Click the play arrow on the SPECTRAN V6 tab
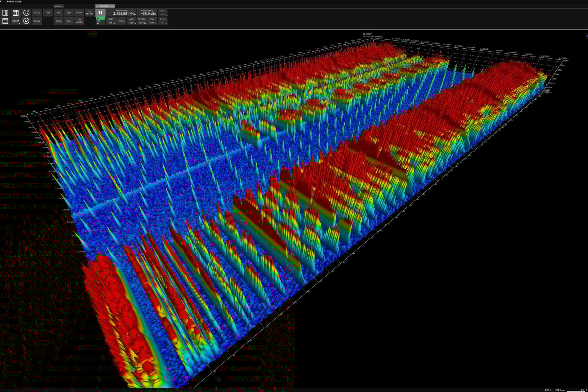This screenshot has height=392, width=588. (97, 6)
